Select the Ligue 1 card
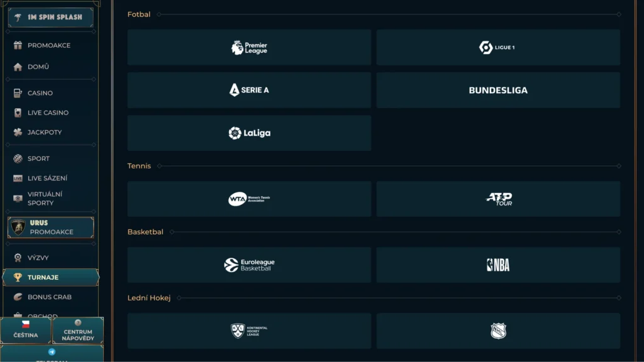This screenshot has height=362, width=644. (x=498, y=48)
